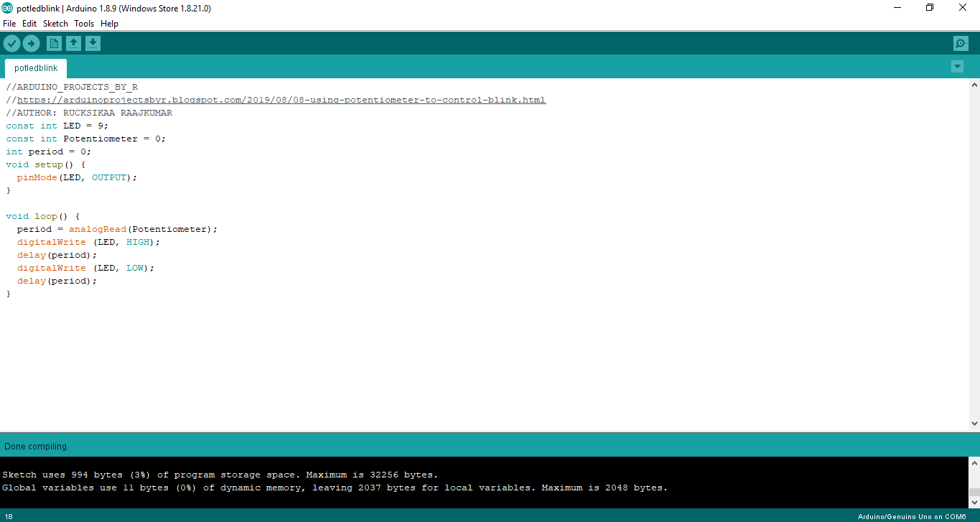Screen dimensions: 980x522
Task: Click the 'const int Potentiometer = 0;' line
Action: (x=86, y=139)
